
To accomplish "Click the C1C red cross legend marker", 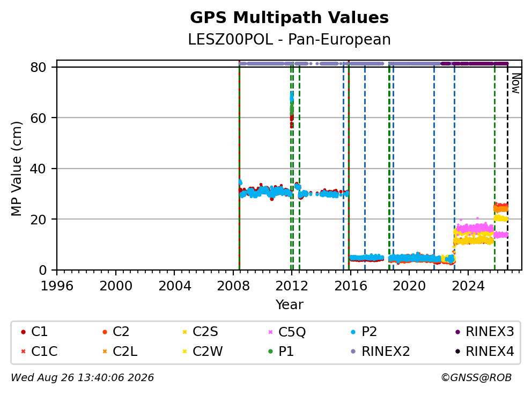I will (23, 352).
